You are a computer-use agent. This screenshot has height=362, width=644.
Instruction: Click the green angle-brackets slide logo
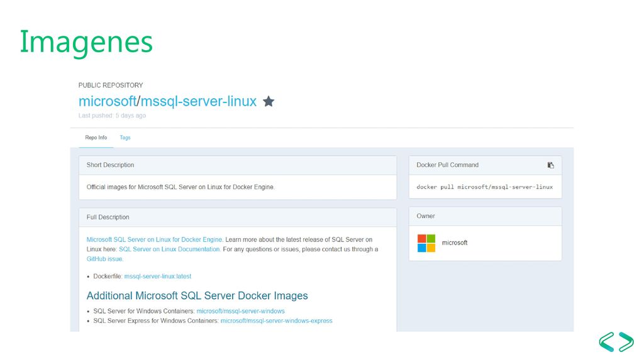point(616,342)
